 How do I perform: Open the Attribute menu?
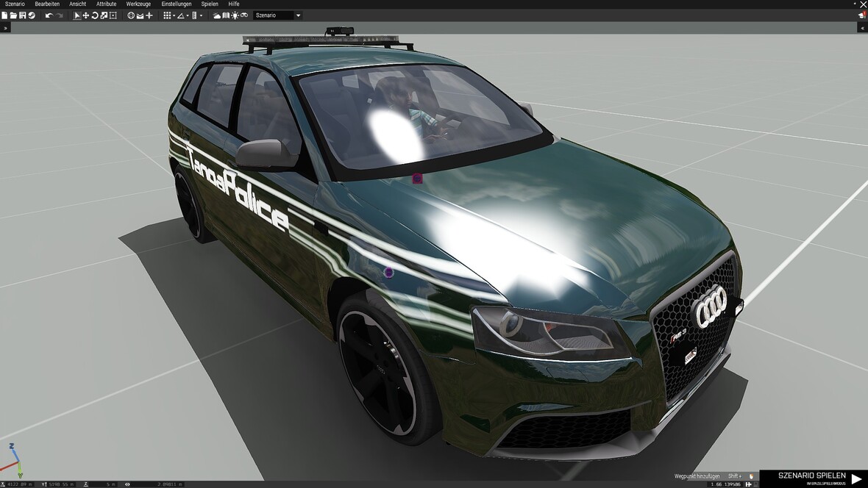click(x=106, y=4)
